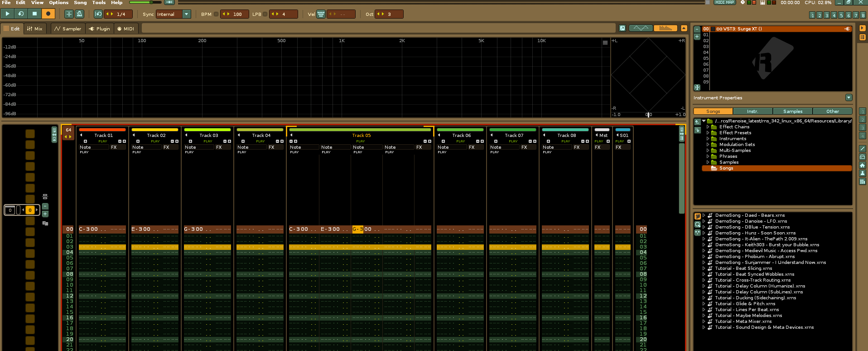This screenshot has width=868, height=351.
Task: Open DemoSong - Daed - Bears.xrns
Action: point(750,215)
